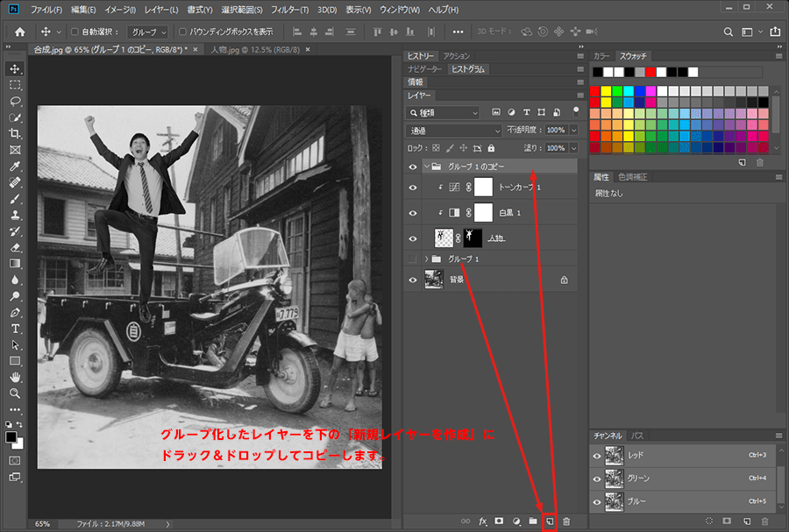Select the Crop tool
This screenshot has height=532, width=789.
tap(15, 133)
